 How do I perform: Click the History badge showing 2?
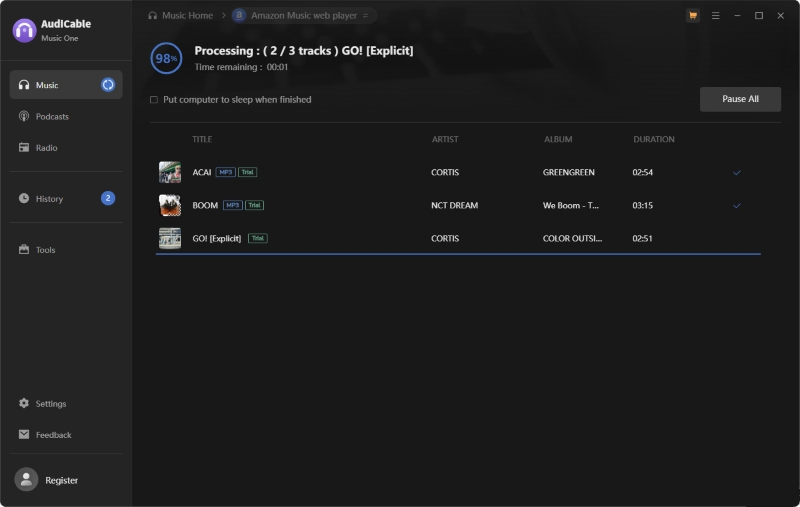pos(108,198)
